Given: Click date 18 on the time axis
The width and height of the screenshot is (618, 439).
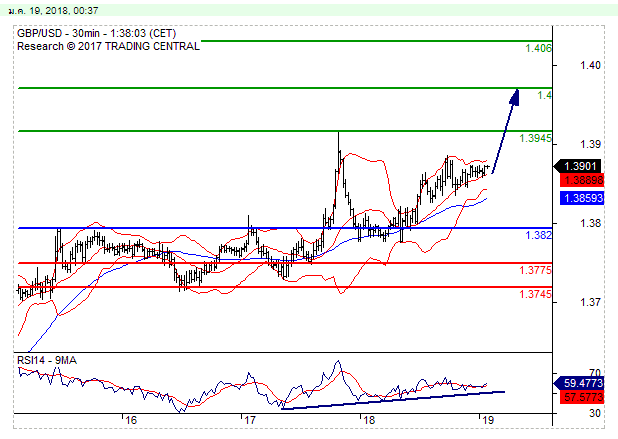Looking at the screenshot, I should tap(369, 420).
